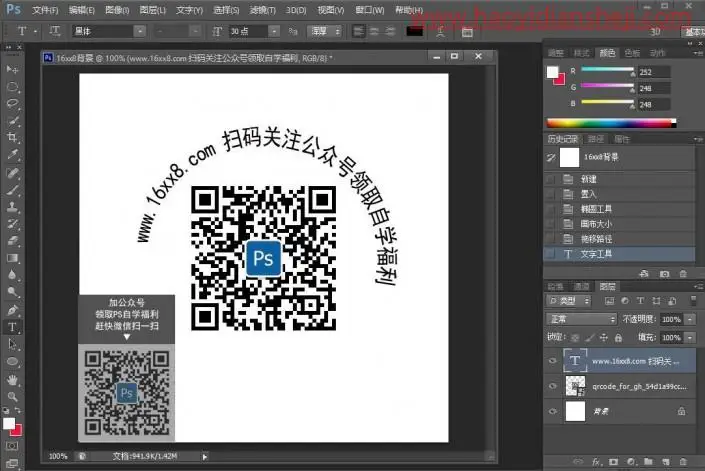Select the Elliptical Marquee tool
The width and height of the screenshot is (705, 471).
pyautogui.click(x=12, y=86)
